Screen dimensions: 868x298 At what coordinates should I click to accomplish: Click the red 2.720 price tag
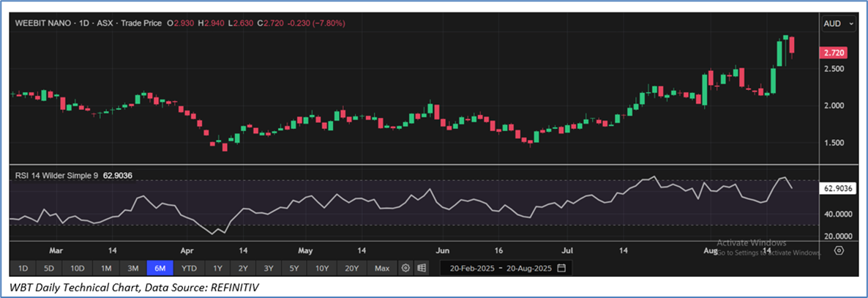coord(835,53)
